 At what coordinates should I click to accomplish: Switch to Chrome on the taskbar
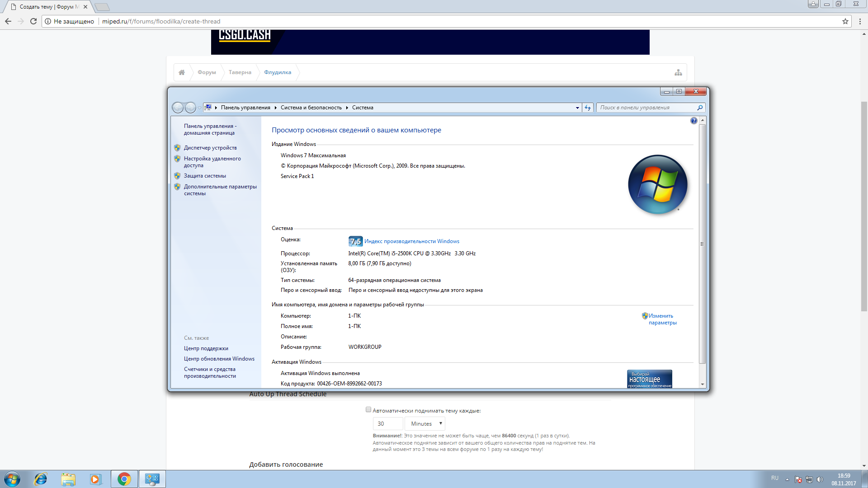pos(124,479)
